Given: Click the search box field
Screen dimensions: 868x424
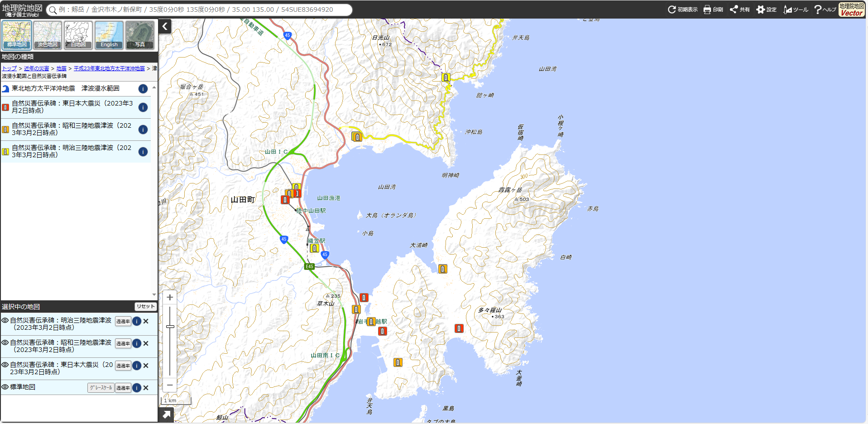Looking at the screenshot, I should tap(199, 10).
